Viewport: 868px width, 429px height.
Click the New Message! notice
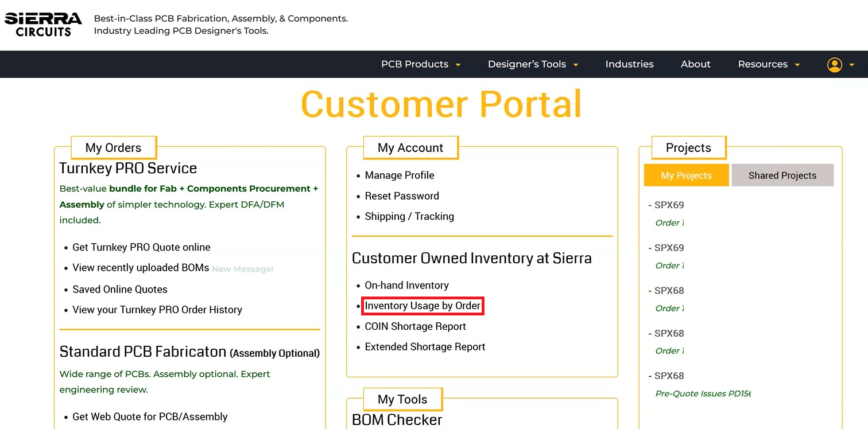tap(242, 269)
